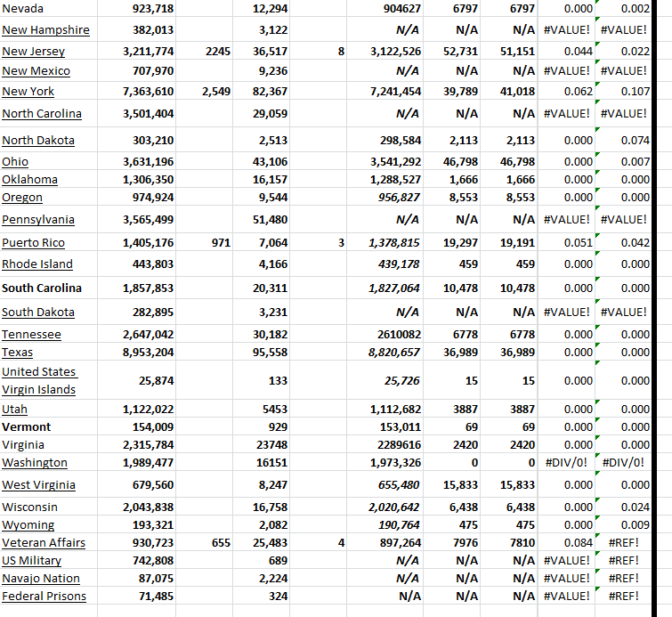Screen dimensions: 672x617
Task: Open the Oregon link
Action: [x=22, y=198]
